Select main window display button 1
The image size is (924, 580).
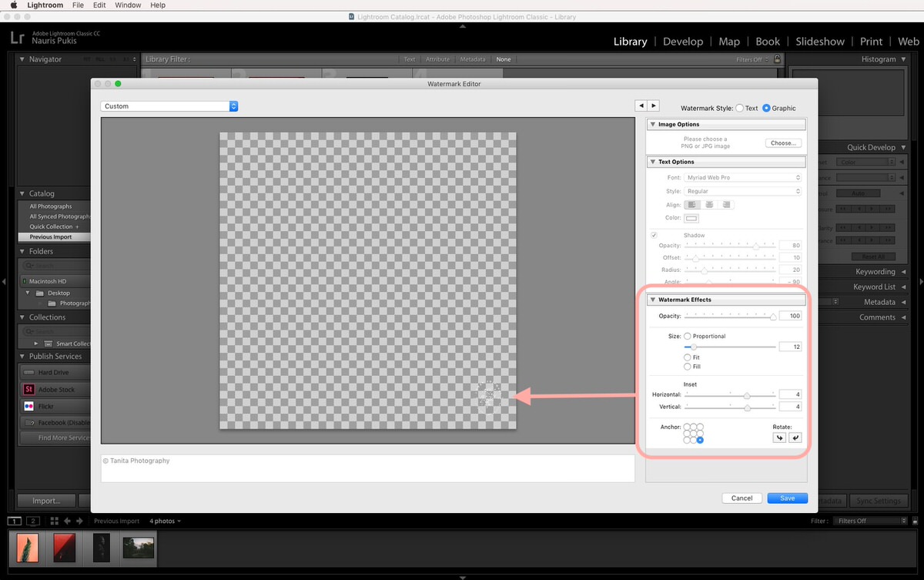tap(16, 521)
